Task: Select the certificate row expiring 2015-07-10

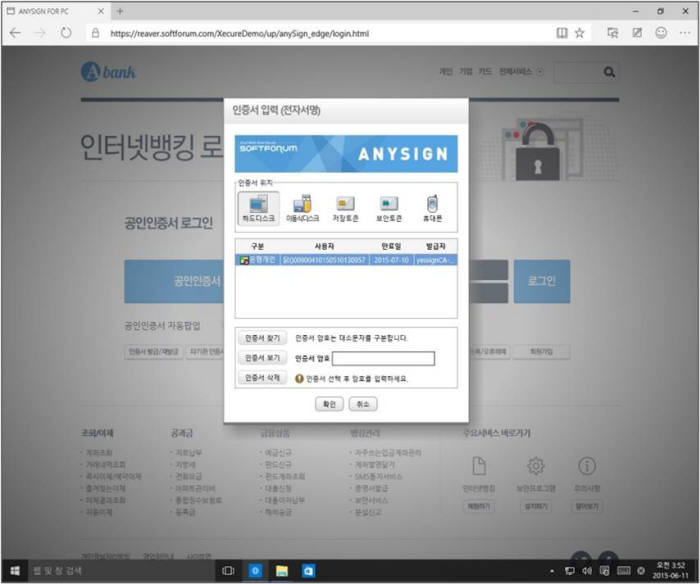Action: coord(346,260)
